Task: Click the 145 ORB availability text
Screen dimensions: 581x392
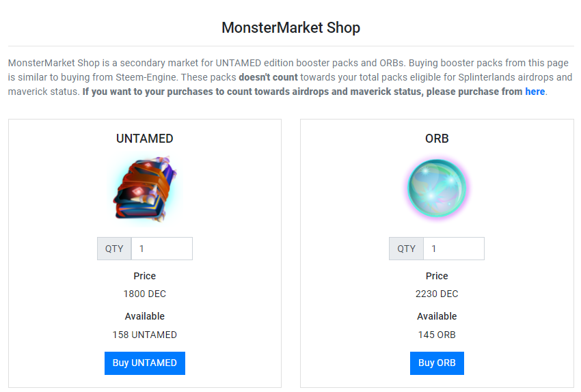Action: (437, 335)
